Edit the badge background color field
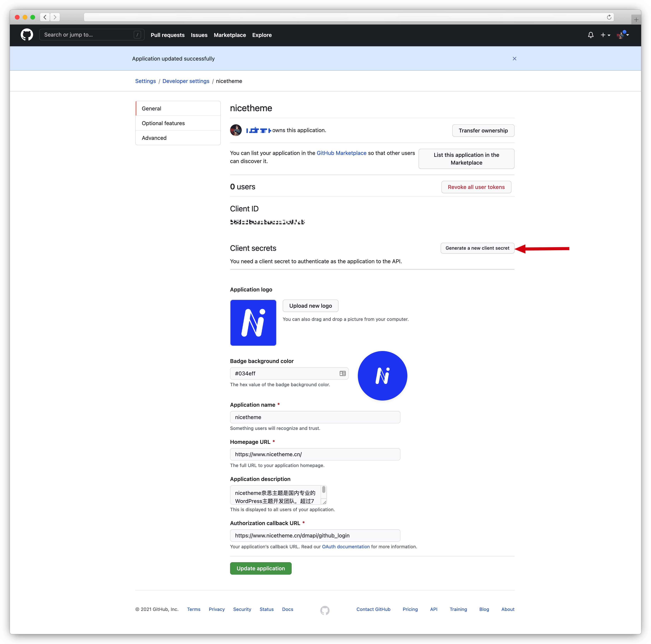Screen dimensions: 651x644 click(289, 373)
